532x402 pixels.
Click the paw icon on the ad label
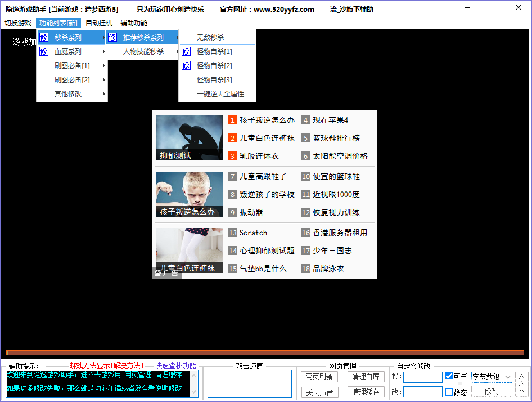tap(159, 273)
